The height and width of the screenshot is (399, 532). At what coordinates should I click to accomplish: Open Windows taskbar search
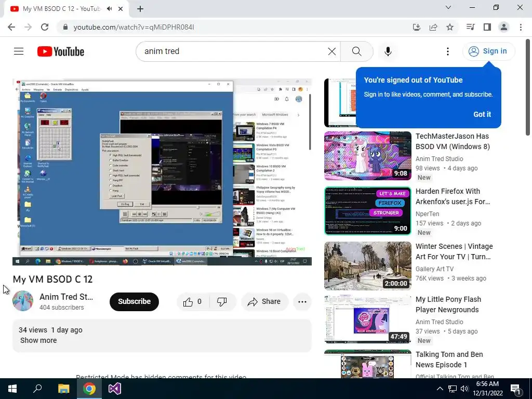tap(37, 389)
